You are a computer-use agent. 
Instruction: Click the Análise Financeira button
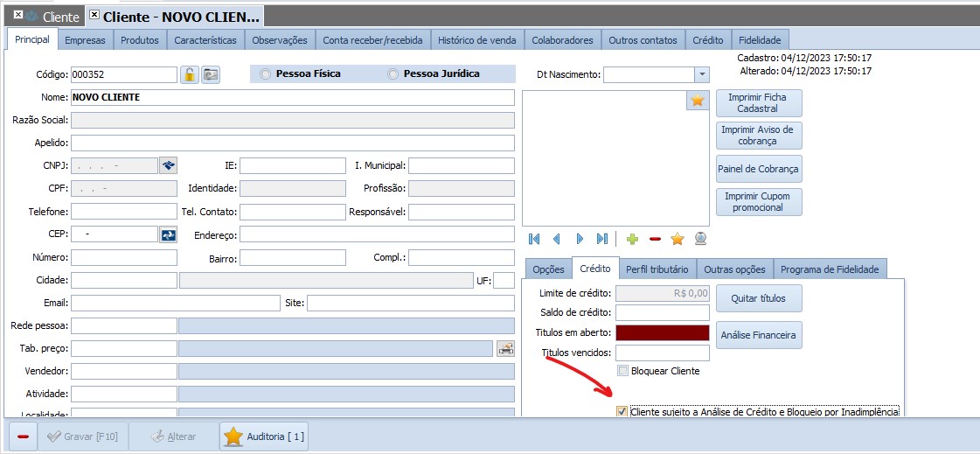pyautogui.click(x=758, y=334)
